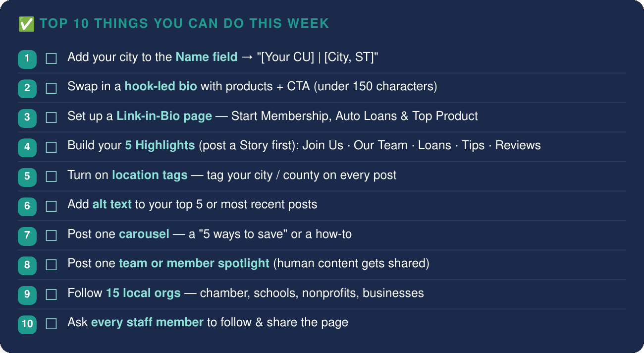The height and width of the screenshot is (353, 644).
Task: Select the number 8 badge icon
Action: (27, 265)
